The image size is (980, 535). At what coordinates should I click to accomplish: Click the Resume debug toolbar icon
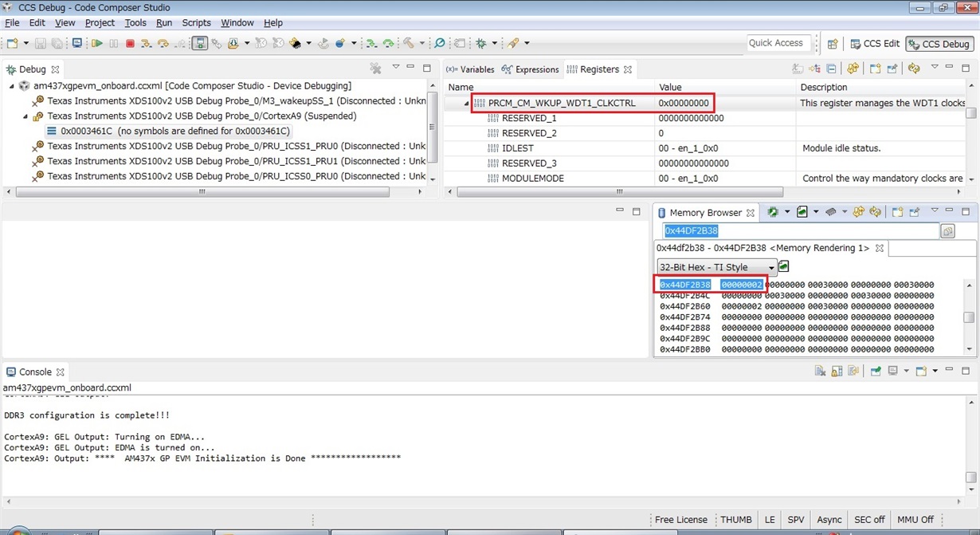click(x=97, y=43)
